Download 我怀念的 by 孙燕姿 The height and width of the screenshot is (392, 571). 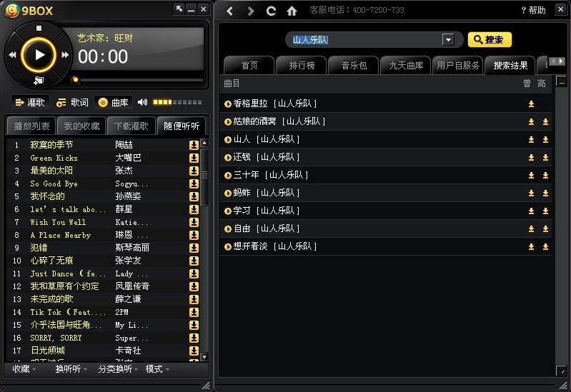pos(194,196)
